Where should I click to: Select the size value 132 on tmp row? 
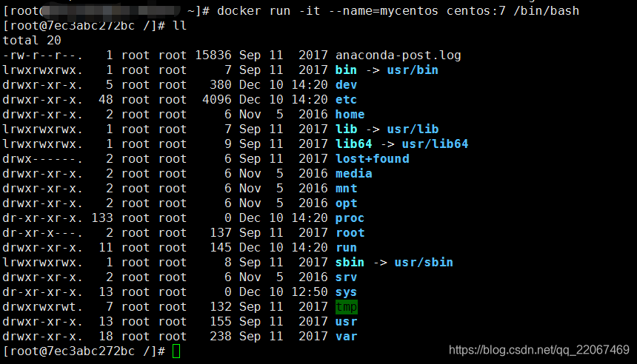tap(221, 307)
